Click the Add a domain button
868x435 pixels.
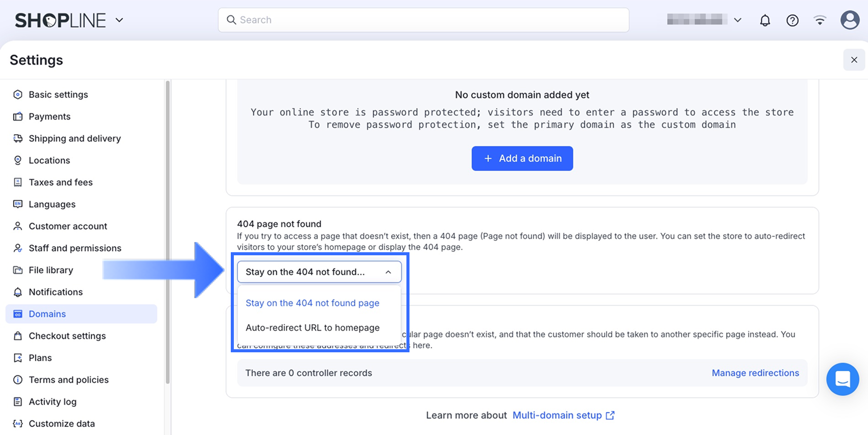click(x=522, y=158)
